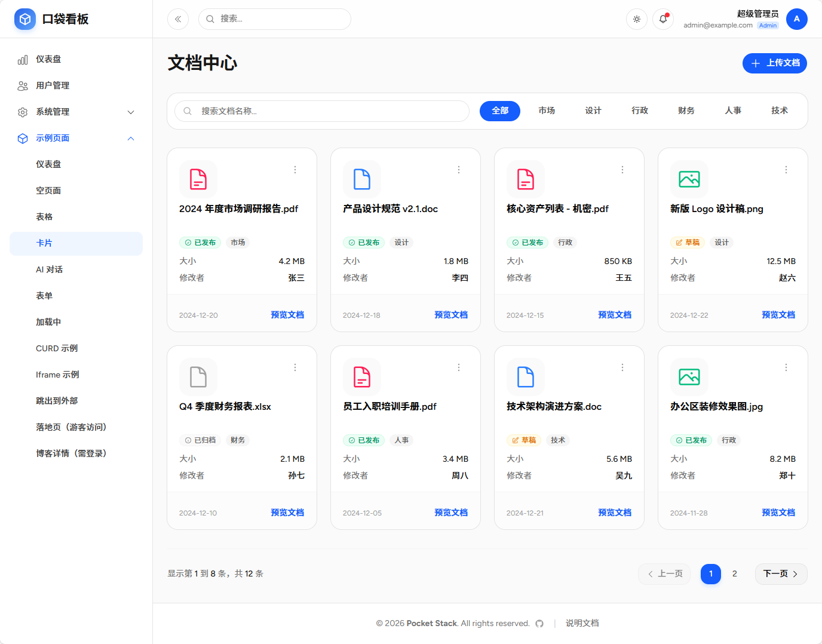Select the 设计 category tab
This screenshot has width=822, height=644.
point(593,111)
